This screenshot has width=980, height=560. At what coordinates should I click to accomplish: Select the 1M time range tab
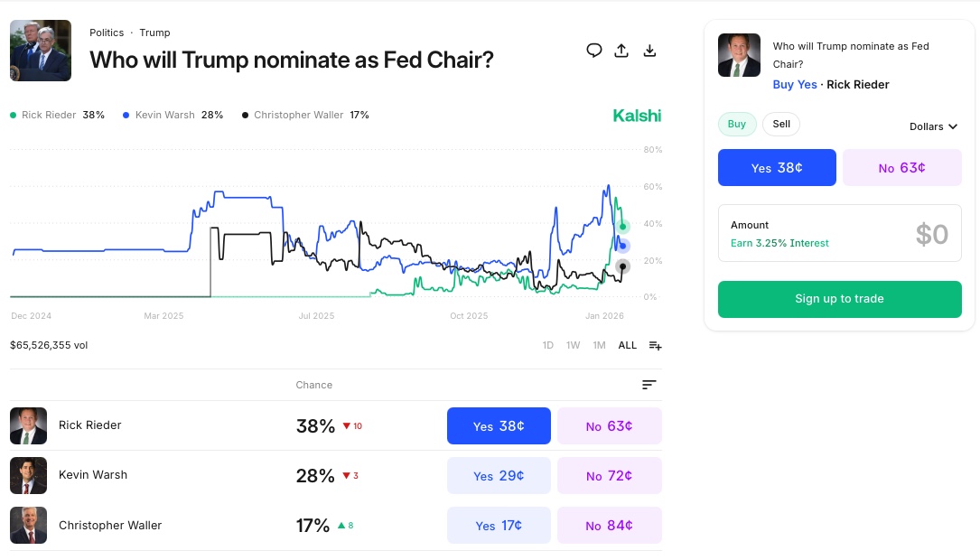(x=599, y=345)
